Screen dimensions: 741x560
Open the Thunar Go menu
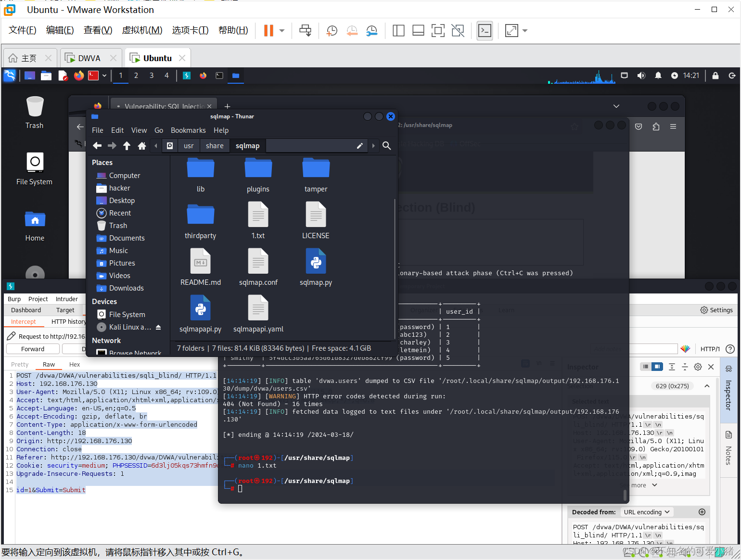[x=159, y=130]
